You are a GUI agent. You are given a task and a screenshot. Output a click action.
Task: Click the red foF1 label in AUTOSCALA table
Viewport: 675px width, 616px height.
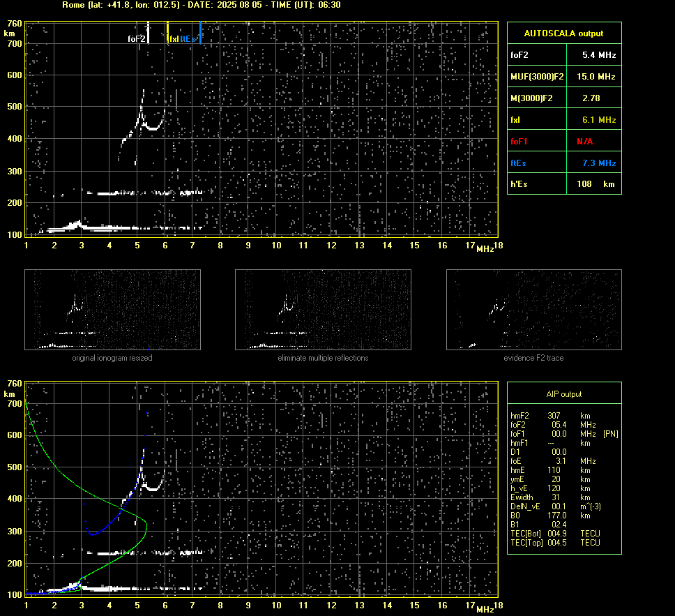tap(519, 142)
